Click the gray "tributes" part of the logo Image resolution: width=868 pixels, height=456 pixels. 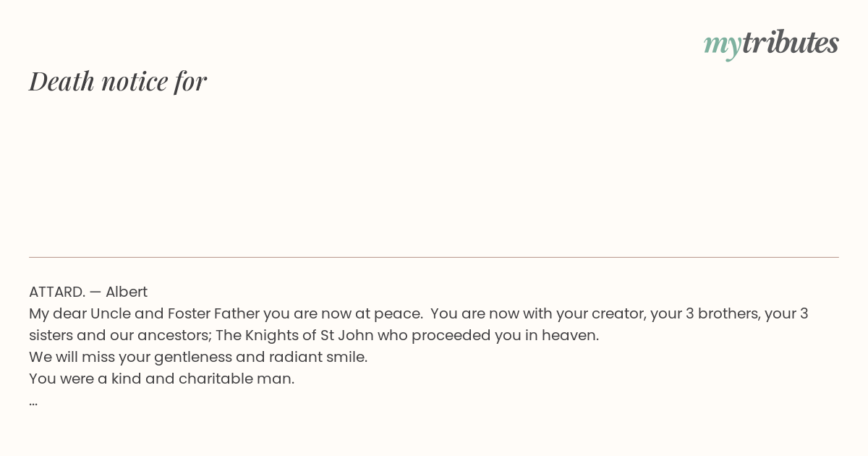point(791,42)
